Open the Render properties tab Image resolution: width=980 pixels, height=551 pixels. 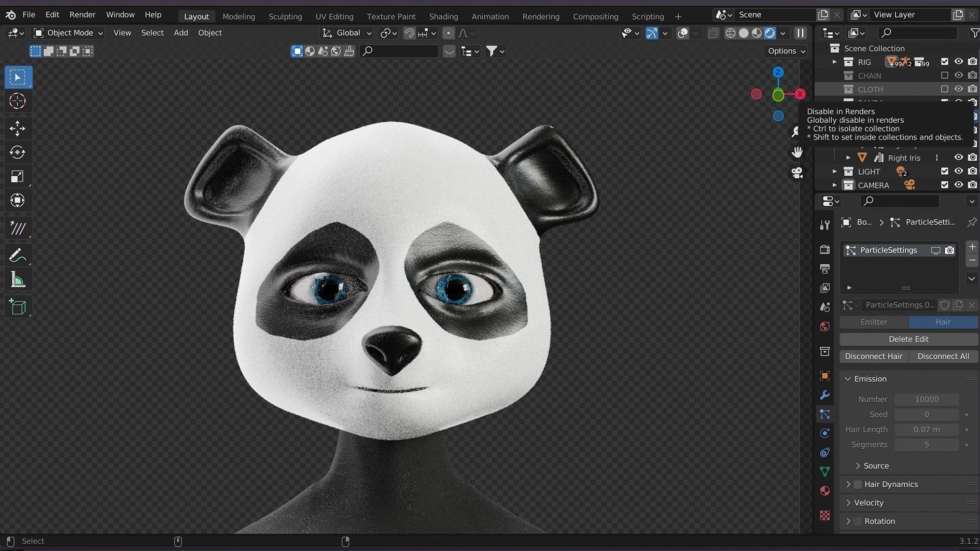pos(825,249)
